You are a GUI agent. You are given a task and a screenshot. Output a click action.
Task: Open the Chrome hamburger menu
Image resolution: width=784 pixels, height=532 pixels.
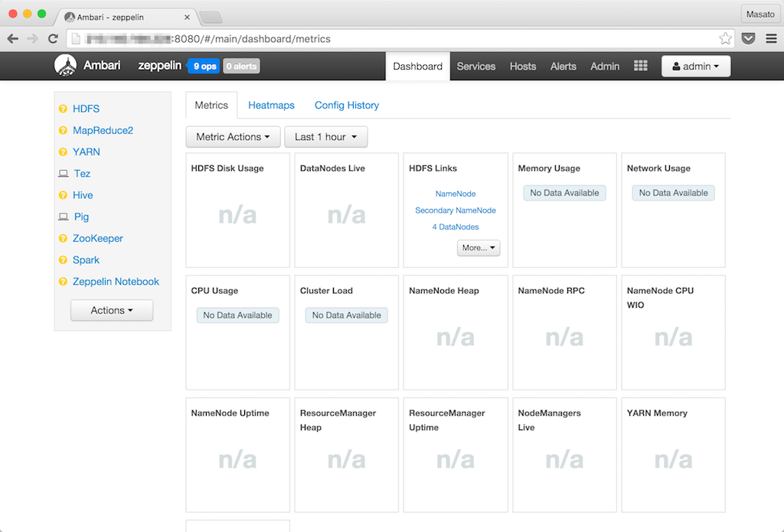771,38
